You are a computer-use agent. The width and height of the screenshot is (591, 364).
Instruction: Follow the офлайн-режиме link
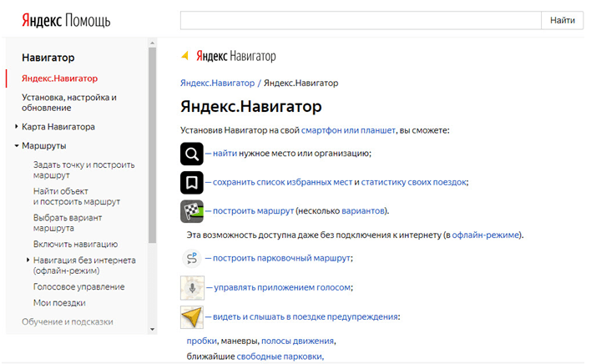tap(487, 235)
